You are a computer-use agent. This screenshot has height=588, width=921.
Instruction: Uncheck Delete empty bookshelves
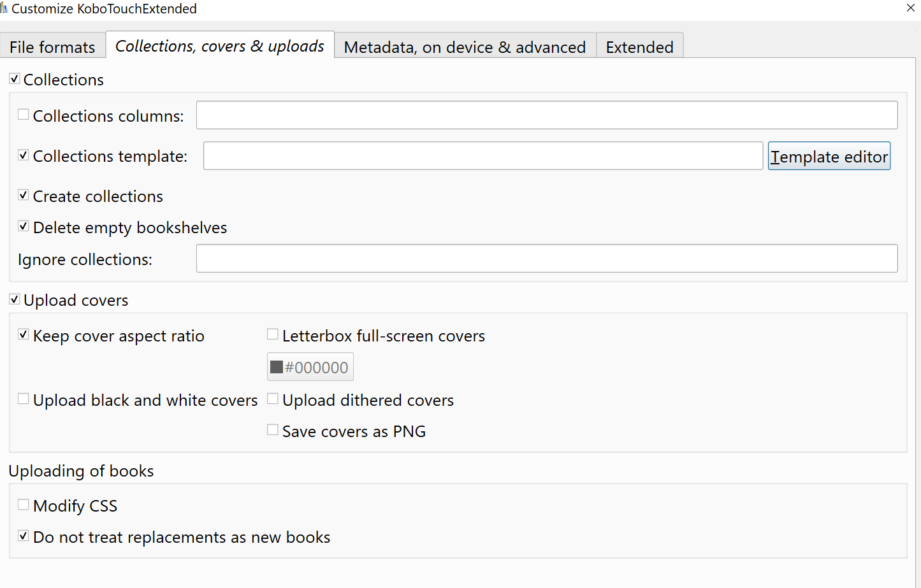pos(24,227)
